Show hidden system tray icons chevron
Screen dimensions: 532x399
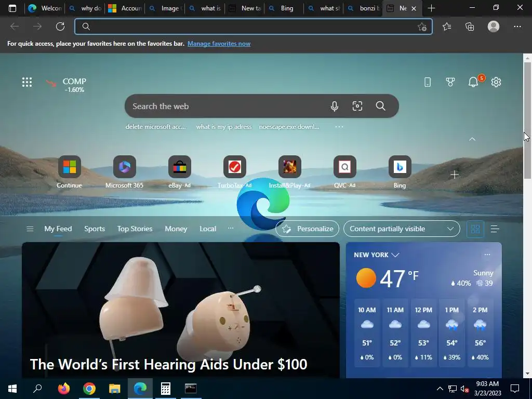click(440, 389)
